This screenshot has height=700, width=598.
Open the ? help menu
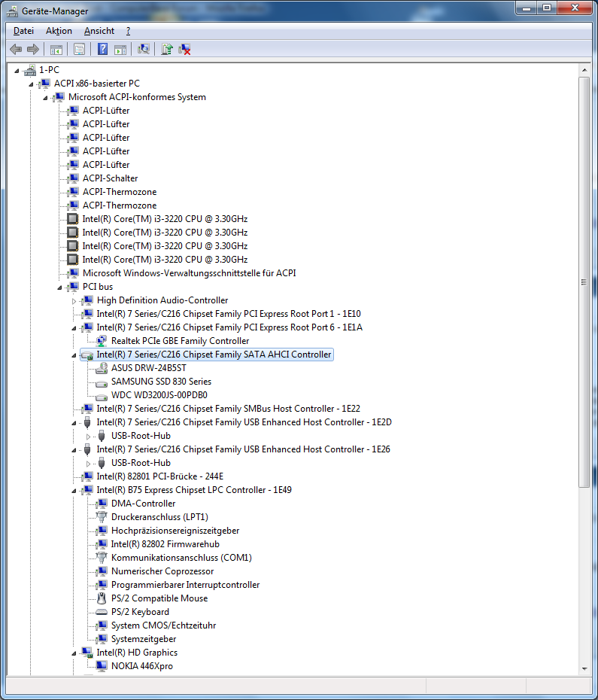tap(129, 31)
